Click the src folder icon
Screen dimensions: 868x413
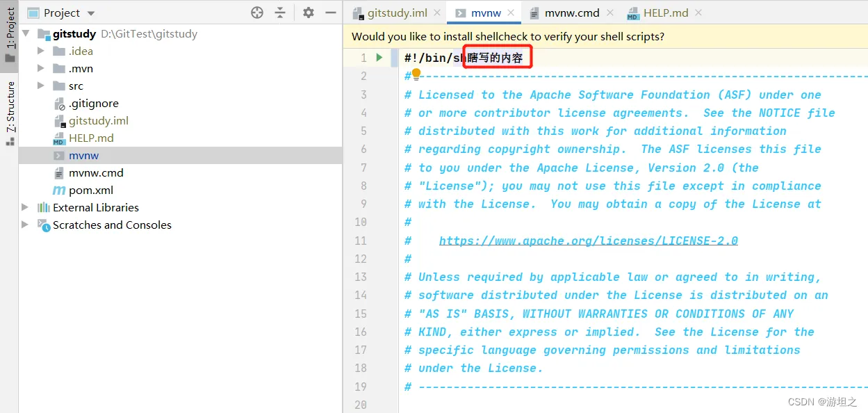point(59,86)
